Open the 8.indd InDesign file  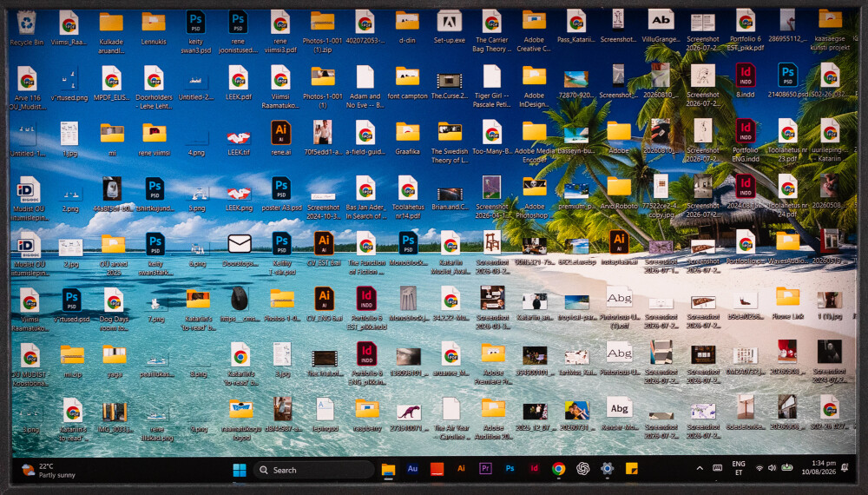tap(745, 76)
